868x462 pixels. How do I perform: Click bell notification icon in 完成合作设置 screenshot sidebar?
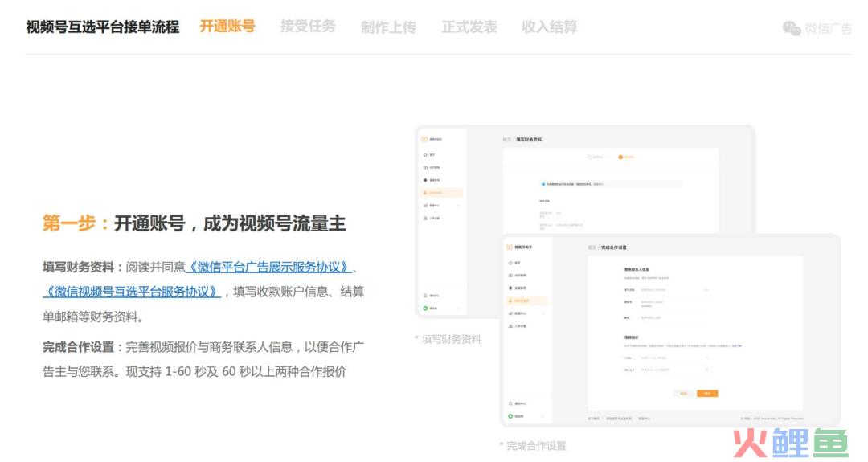coord(510,403)
